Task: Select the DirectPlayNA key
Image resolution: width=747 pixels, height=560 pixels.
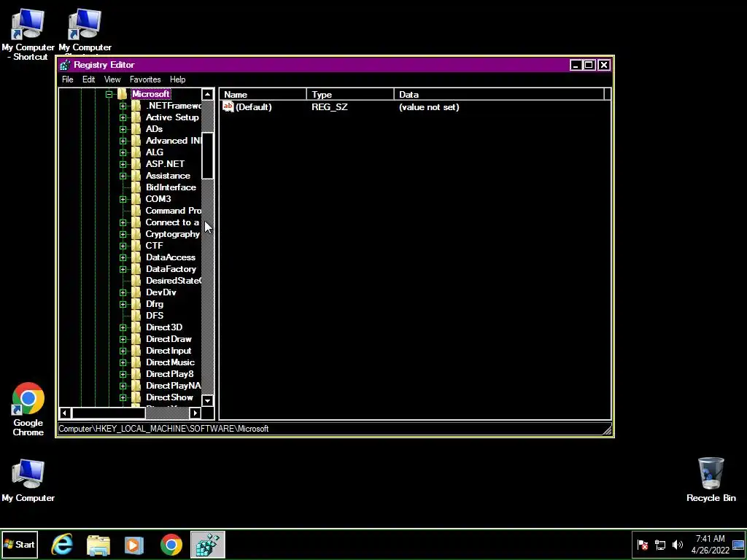Action: pos(173,386)
